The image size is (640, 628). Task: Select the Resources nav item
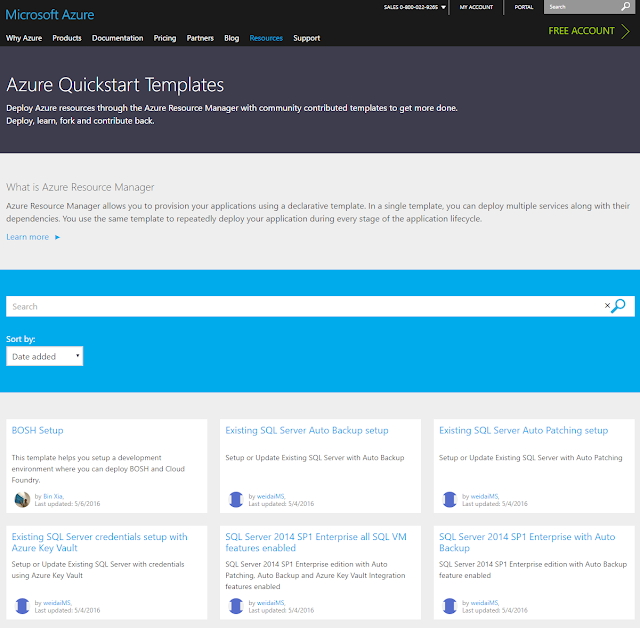(x=266, y=38)
